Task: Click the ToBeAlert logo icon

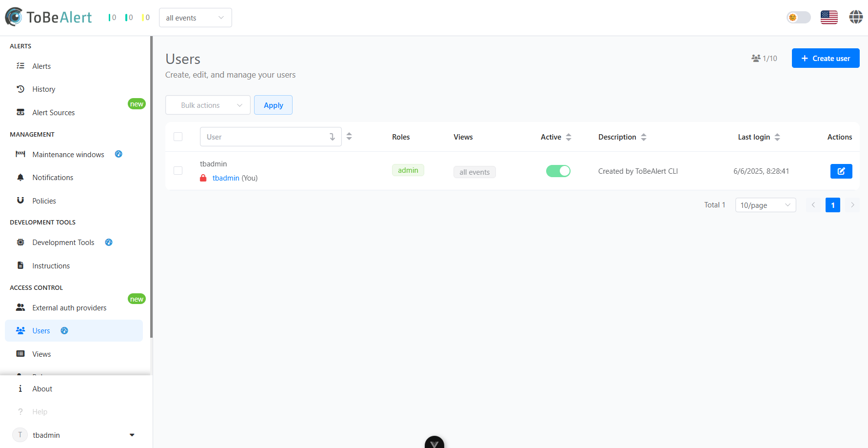Action: click(x=14, y=17)
